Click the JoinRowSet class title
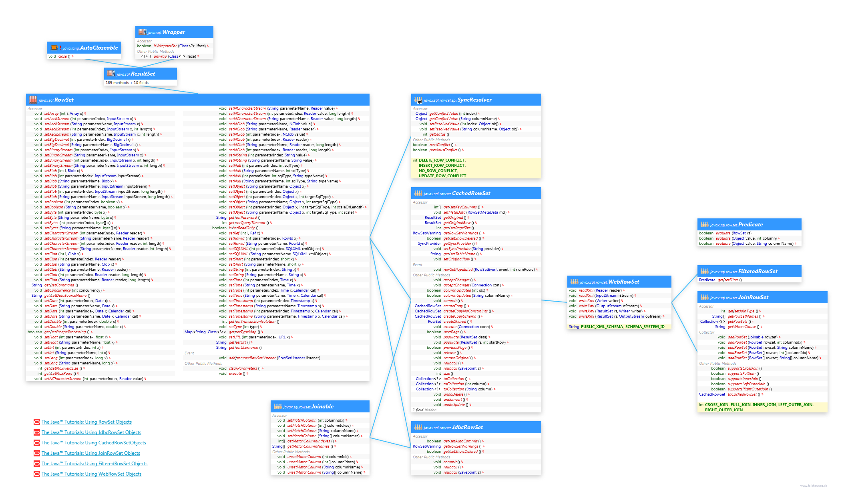 [753, 297]
